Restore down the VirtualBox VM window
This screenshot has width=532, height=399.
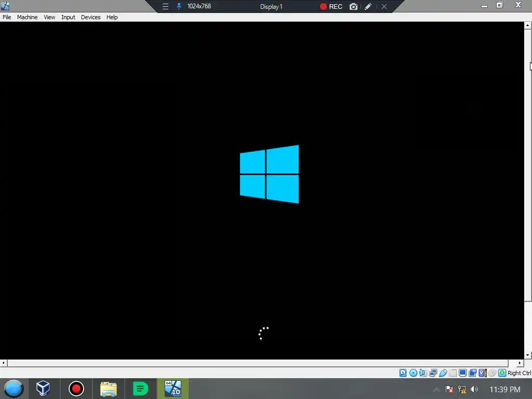500,5
